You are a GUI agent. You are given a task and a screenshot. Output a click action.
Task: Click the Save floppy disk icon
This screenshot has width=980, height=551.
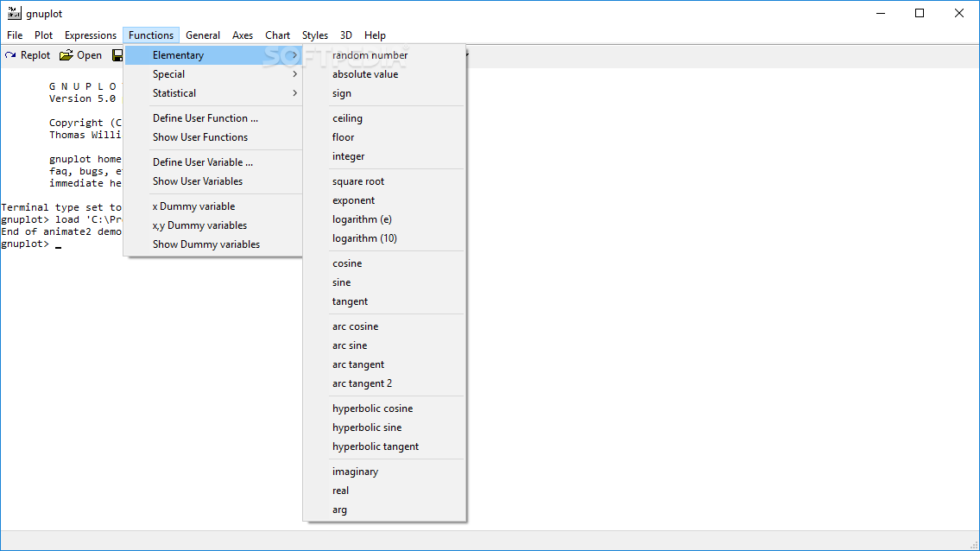(x=117, y=55)
